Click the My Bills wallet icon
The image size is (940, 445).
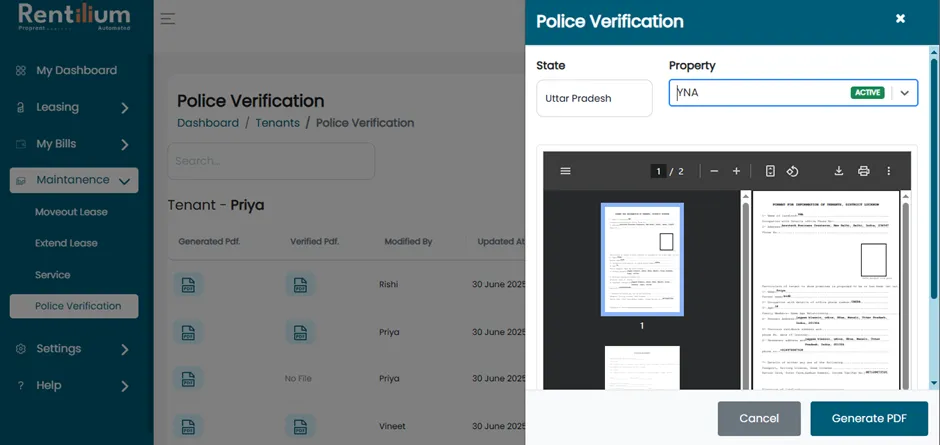[x=21, y=144]
